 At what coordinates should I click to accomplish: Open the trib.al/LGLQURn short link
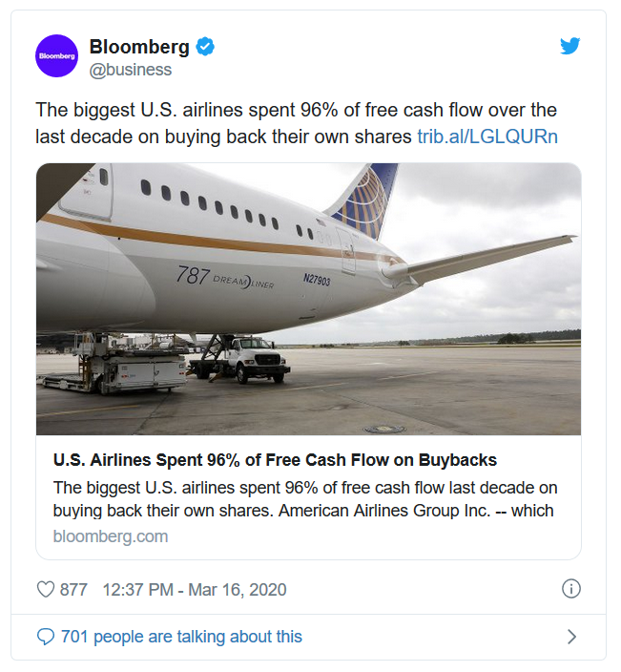[487, 136]
